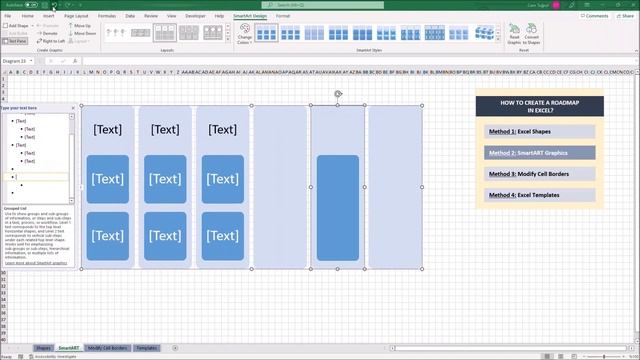Click the rotate handle above selected shape
The image size is (640, 360).
pyautogui.click(x=338, y=94)
